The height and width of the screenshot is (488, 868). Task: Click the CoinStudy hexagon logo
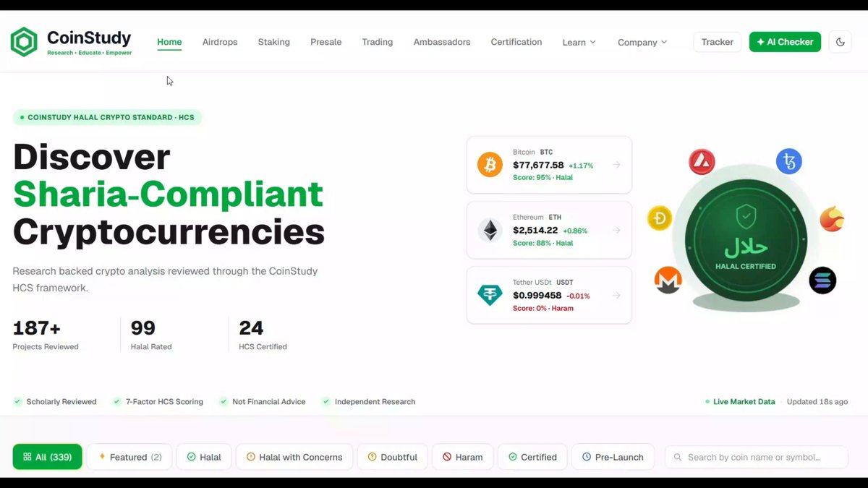[24, 42]
